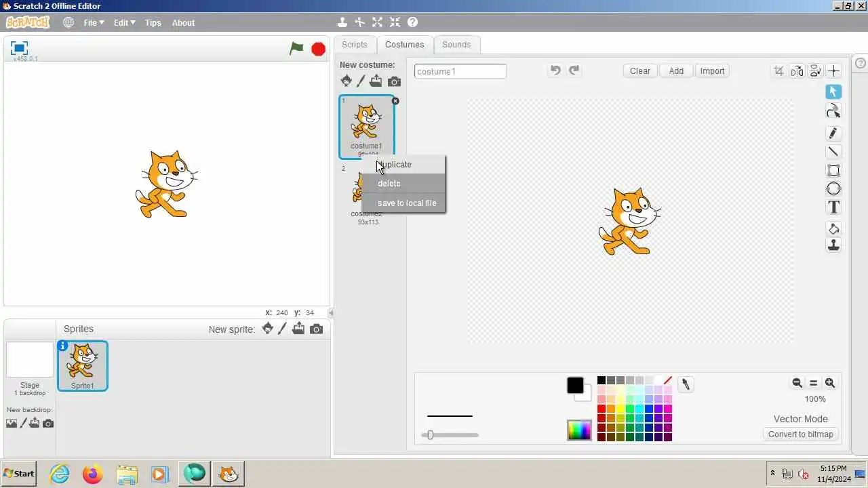Choose save to local file option
The image size is (868, 488).
point(403,203)
